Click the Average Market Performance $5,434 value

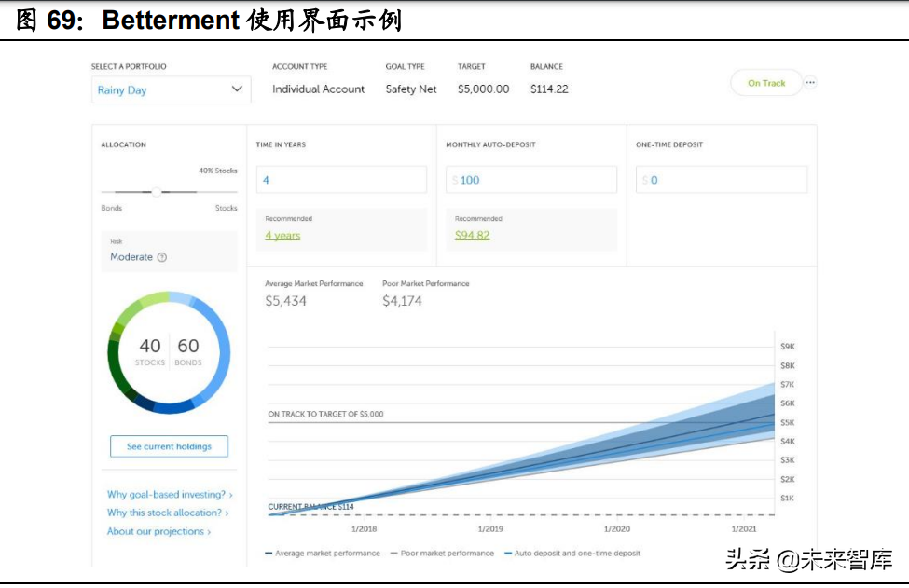(286, 301)
